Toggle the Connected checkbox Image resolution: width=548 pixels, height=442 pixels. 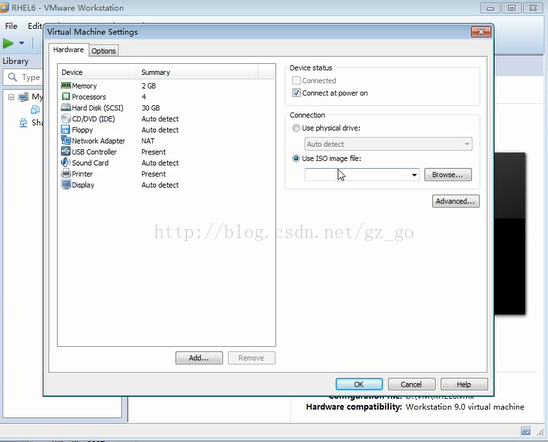click(296, 81)
